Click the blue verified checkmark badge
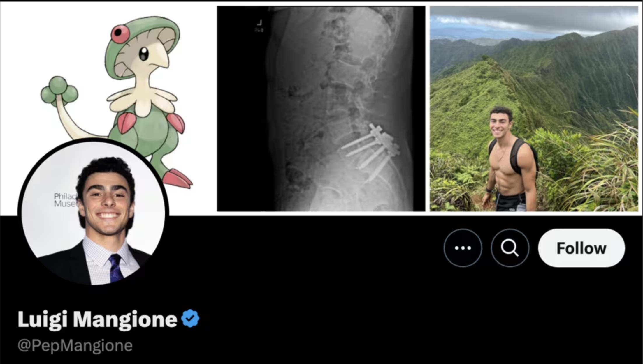Screen dimensions: 643x364 tap(190, 318)
